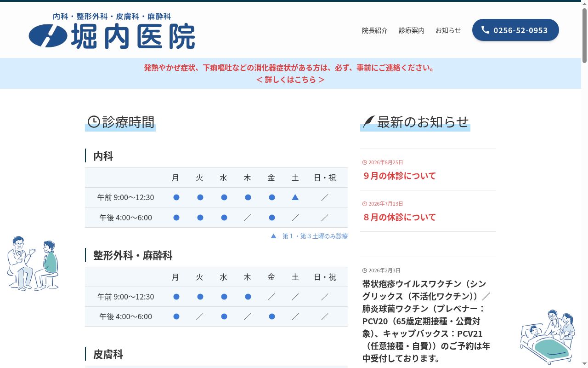Click the bedside patient care illustration
This screenshot has width=588, height=368.
coord(548,336)
